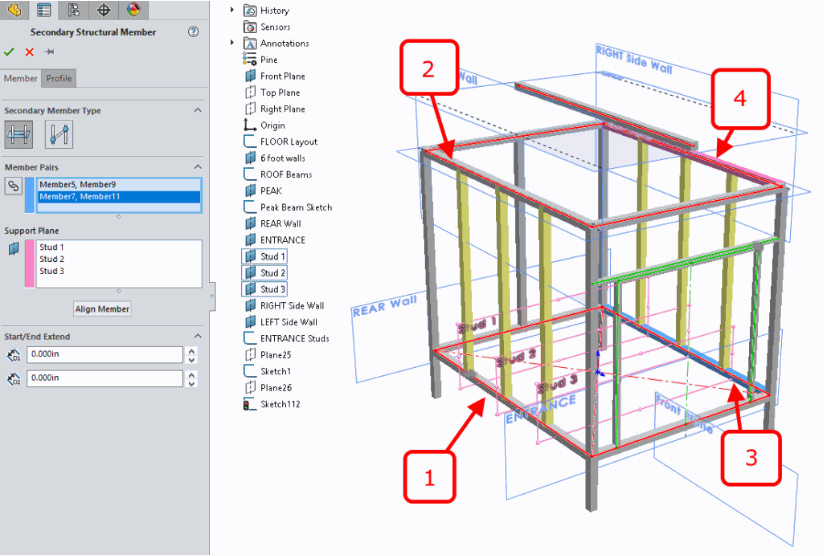Collapse the Member Pairs section
Viewport: 824px width, 556px height.
pos(197,166)
